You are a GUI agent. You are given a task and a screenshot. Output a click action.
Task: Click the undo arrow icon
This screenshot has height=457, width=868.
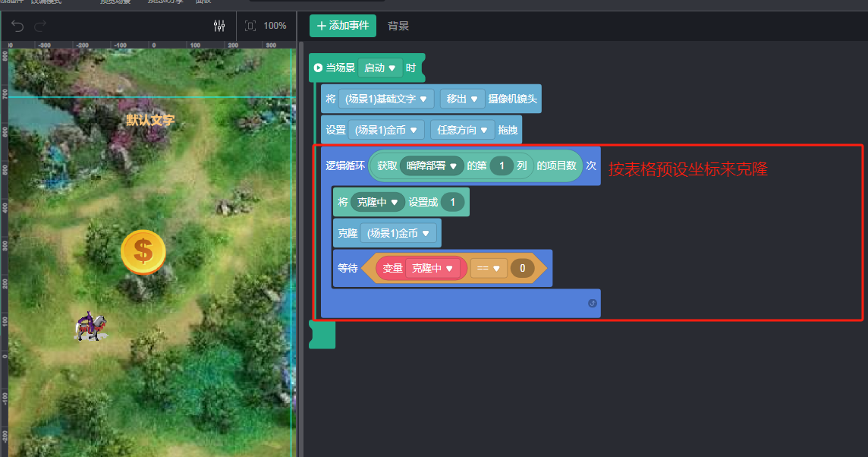coord(17,26)
